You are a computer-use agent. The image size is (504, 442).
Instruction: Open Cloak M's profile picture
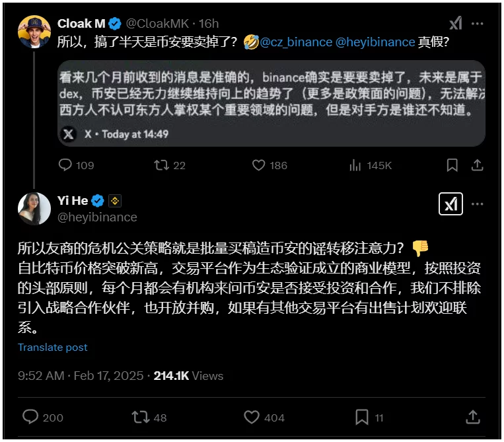click(34, 32)
